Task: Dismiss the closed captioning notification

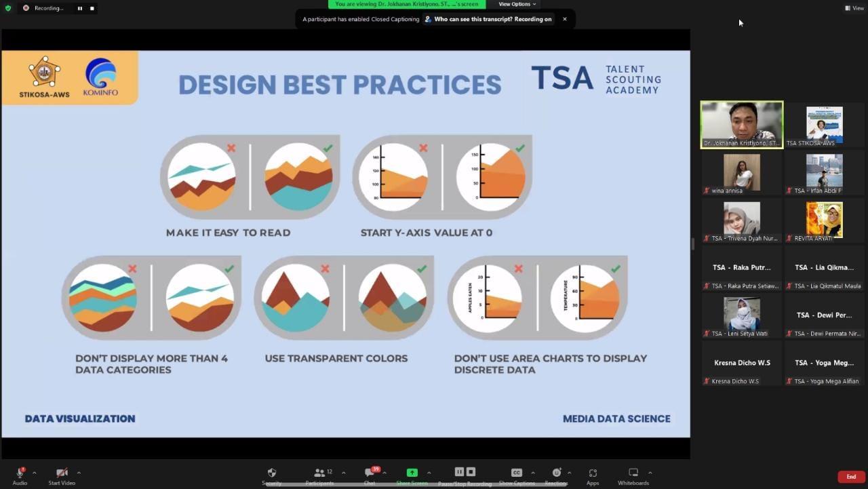Action: 564,19
